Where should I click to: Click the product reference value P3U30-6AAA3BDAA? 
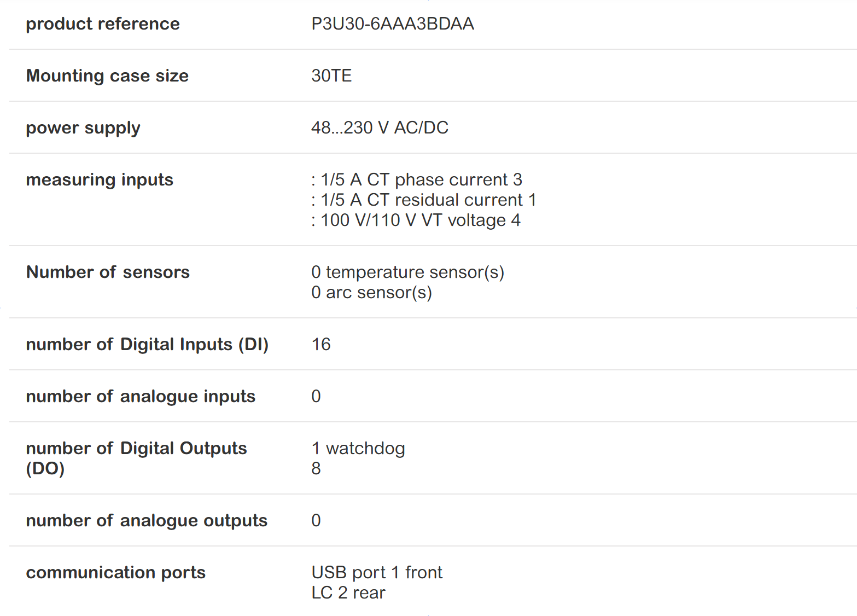point(392,24)
